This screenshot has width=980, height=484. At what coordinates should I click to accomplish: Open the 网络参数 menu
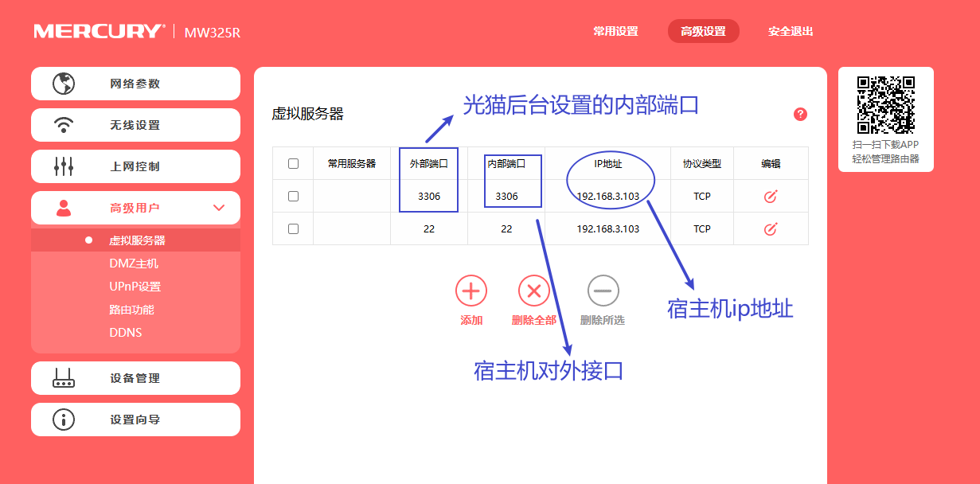135,84
